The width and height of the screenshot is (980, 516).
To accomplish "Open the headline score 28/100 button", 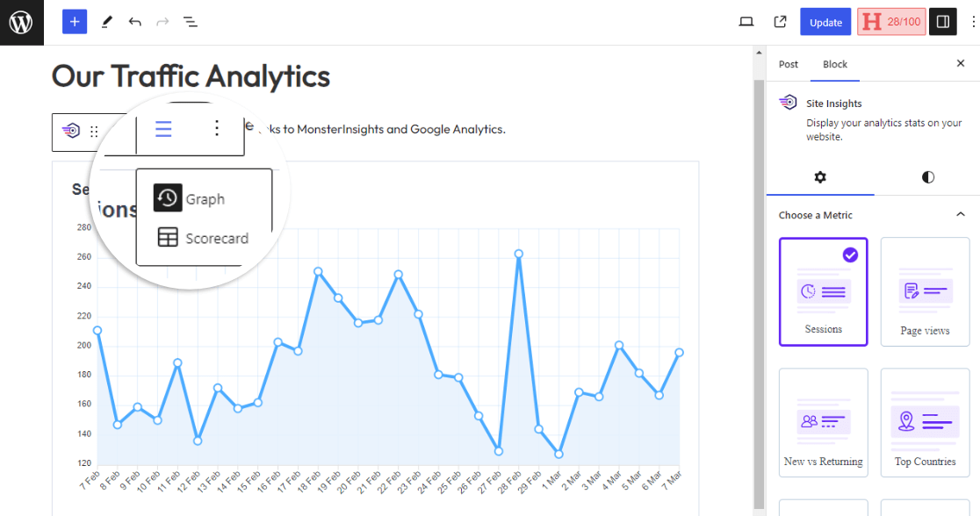I will click(x=891, y=22).
